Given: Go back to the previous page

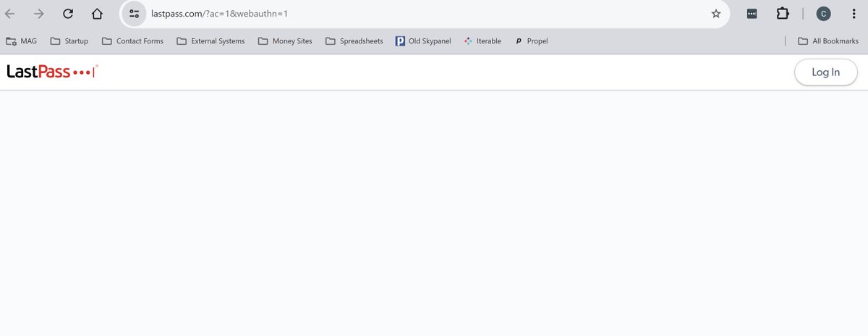Looking at the screenshot, I should tap(10, 14).
